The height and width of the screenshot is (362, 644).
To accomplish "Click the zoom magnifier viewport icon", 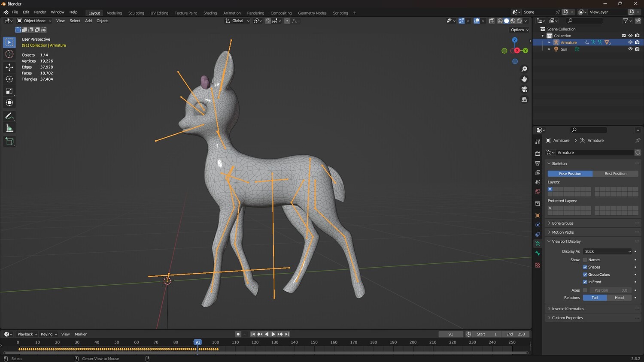I will 524,69.
